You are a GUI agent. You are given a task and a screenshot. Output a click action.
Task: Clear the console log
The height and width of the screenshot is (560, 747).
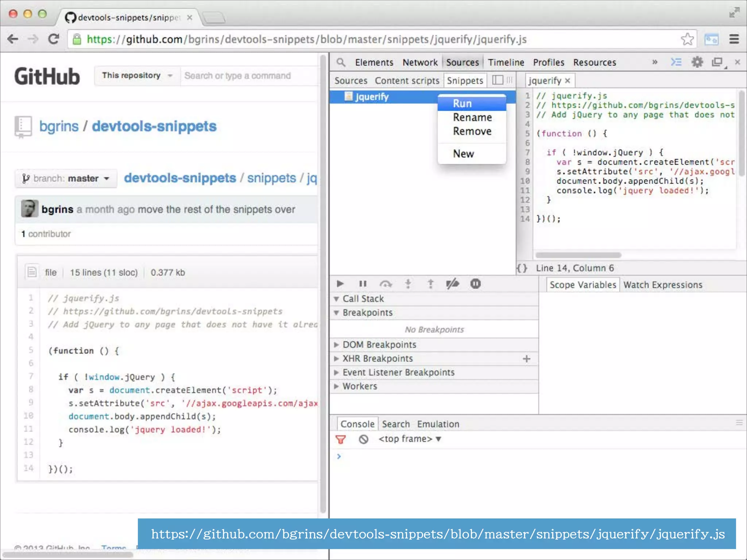pos(363,439)
